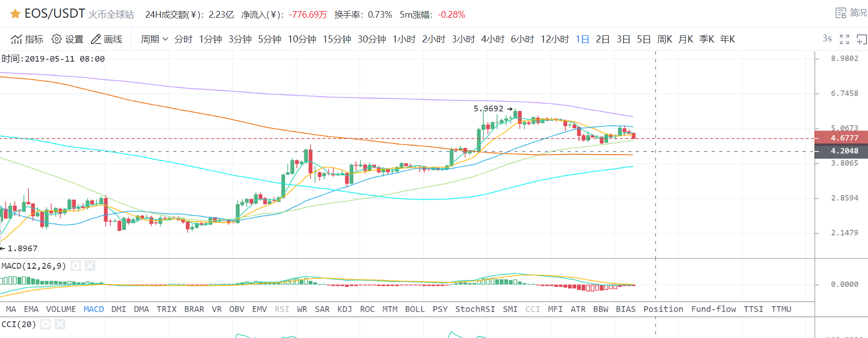Open MACD(12,26,9) settings gear
Screen dimensions: 868x338
coord(76,266)
